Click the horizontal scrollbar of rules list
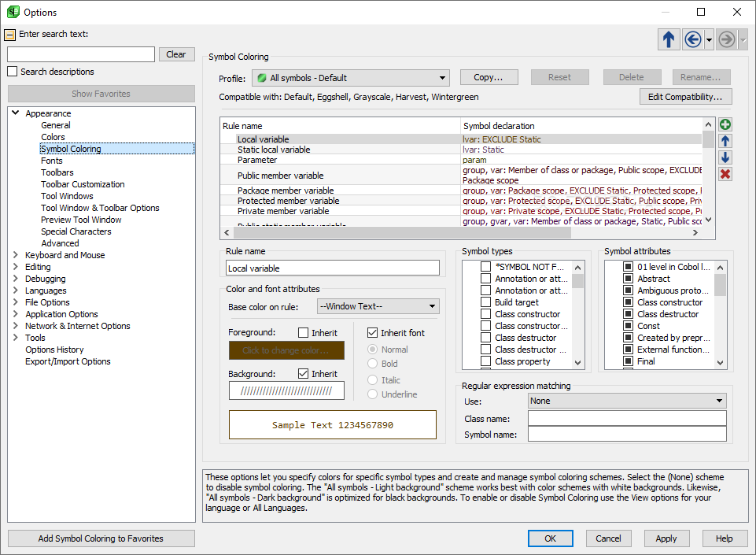Image resolution: width=756 pixels, height=555 pixels. point(402,232)
